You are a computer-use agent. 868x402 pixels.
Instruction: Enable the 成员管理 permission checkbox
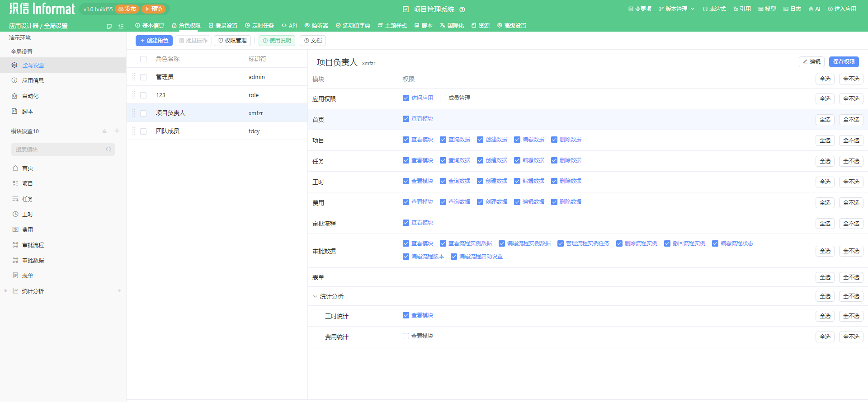pos(443,98)
